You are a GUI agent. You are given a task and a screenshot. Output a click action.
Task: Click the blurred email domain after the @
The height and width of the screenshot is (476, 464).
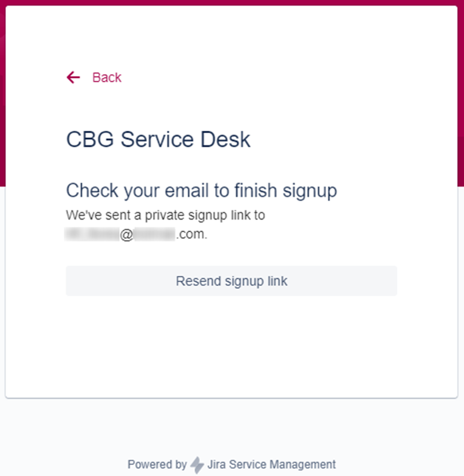154,234
